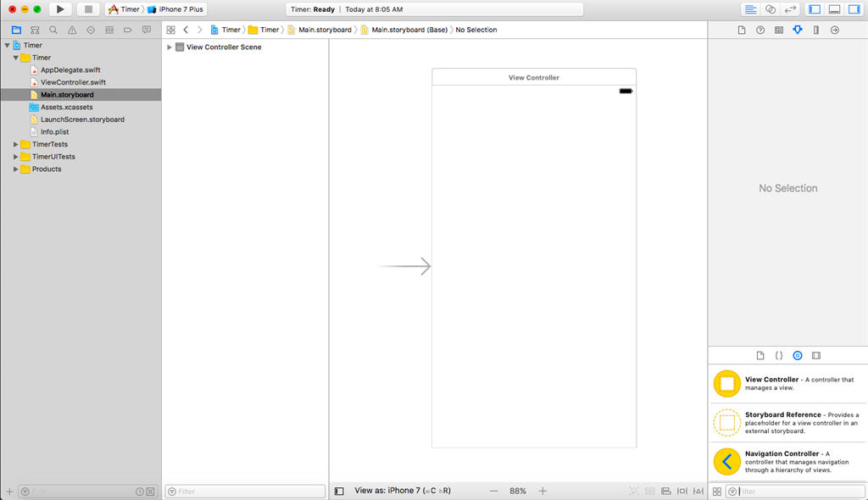
Task: Select ViewController.swift file
Action: point(73,82)
